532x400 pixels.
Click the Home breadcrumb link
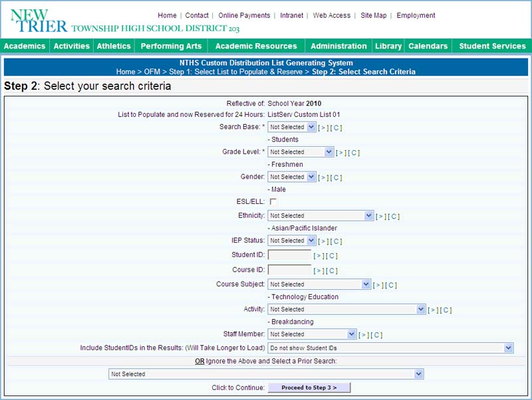[x=126, y=72]
